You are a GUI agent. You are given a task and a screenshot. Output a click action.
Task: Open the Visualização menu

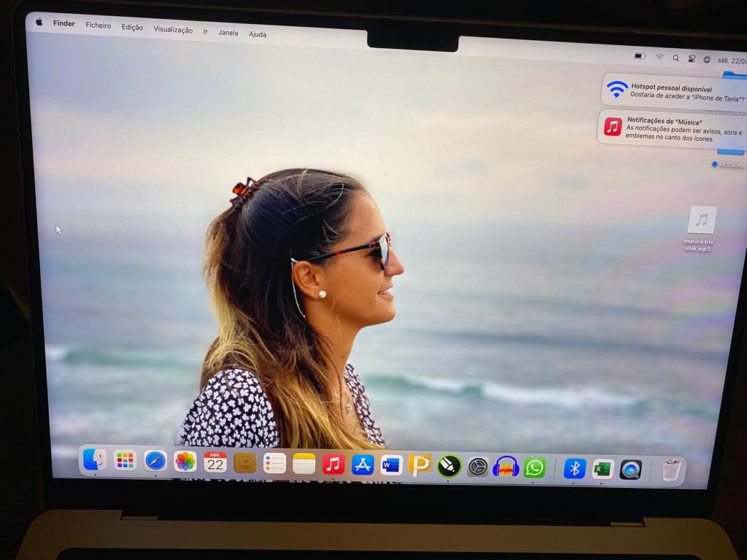click(173, 29)
